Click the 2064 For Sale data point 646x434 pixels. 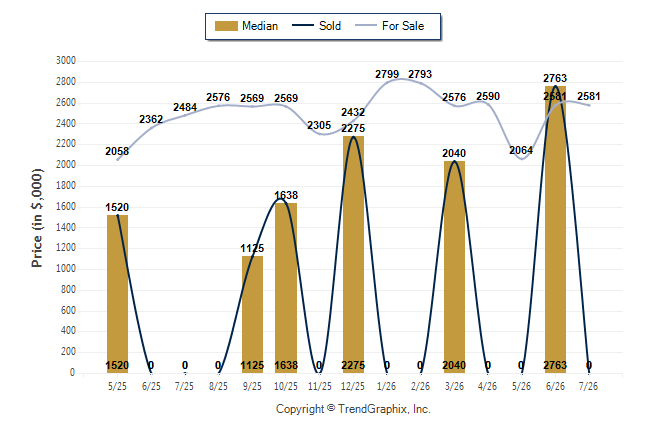point(522,159)
